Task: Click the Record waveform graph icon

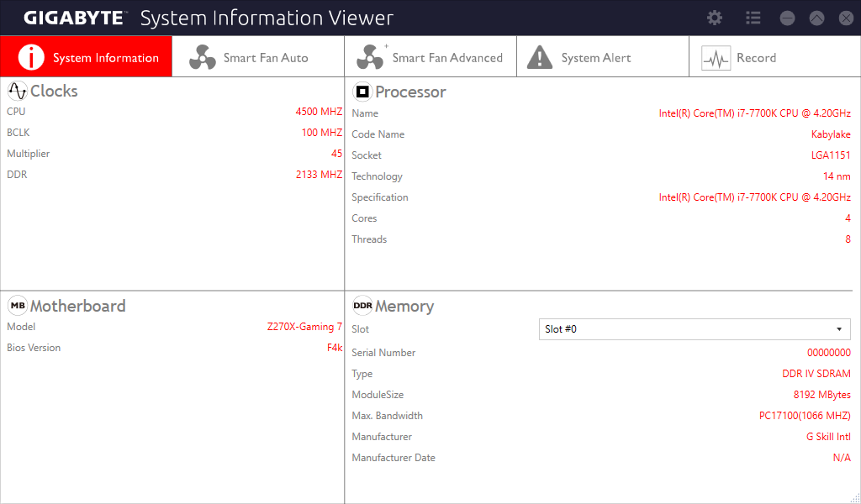Action: pos(716,58)
